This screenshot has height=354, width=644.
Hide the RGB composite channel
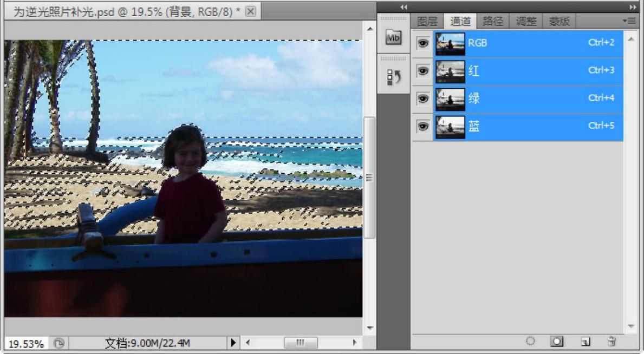click(x=423, y=43)
